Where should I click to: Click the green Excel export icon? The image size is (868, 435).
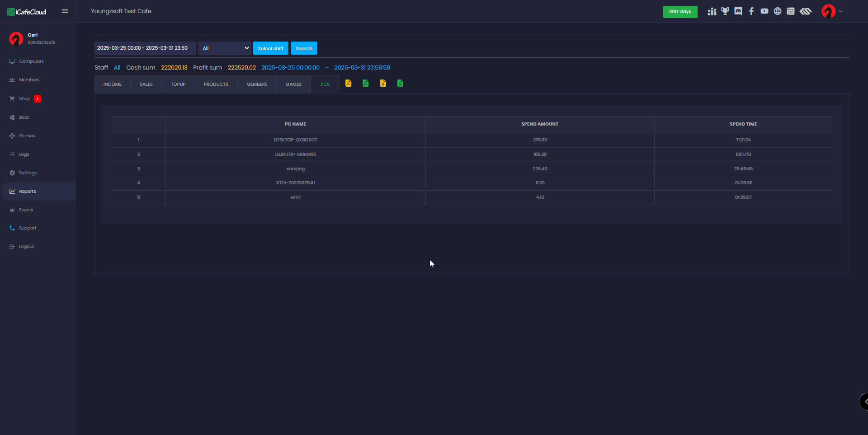(x=400, y=83)
